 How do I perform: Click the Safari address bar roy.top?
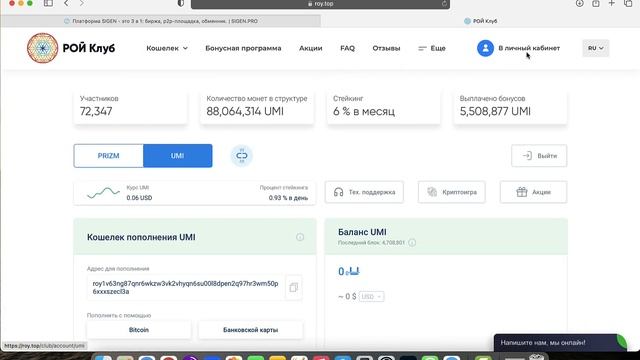point(320,4)
